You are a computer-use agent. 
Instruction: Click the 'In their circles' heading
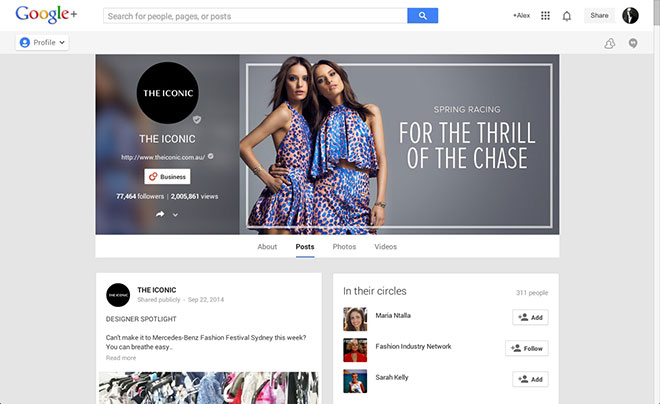click(x=375, y=291)
